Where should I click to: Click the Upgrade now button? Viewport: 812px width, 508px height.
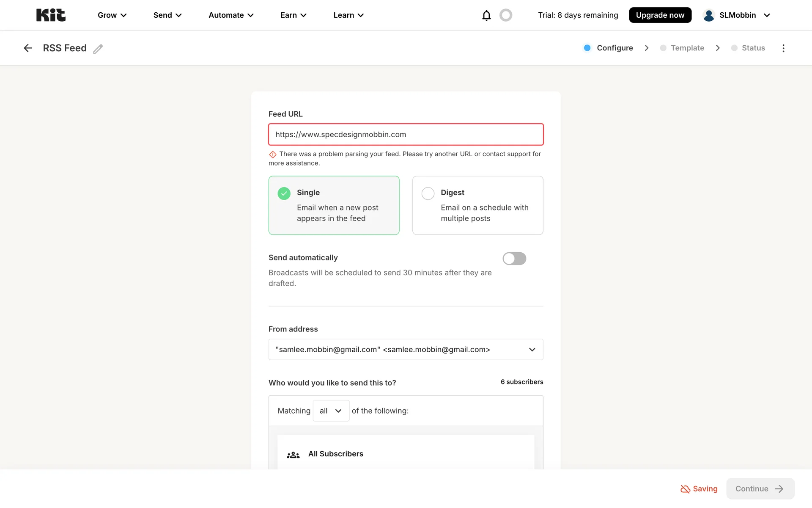pyautogui.click(x=660, y=15)
